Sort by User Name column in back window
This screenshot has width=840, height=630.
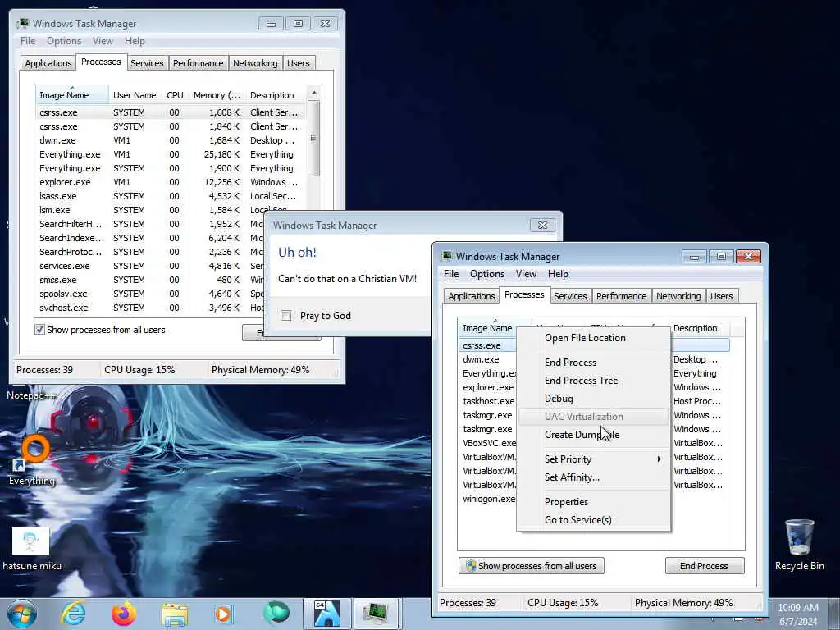click(x=135, y=95)
